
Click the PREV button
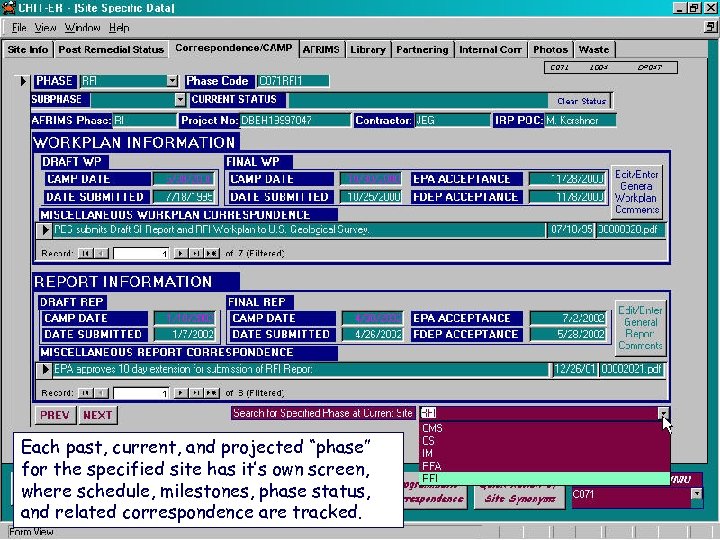click(x=55, y=415)
